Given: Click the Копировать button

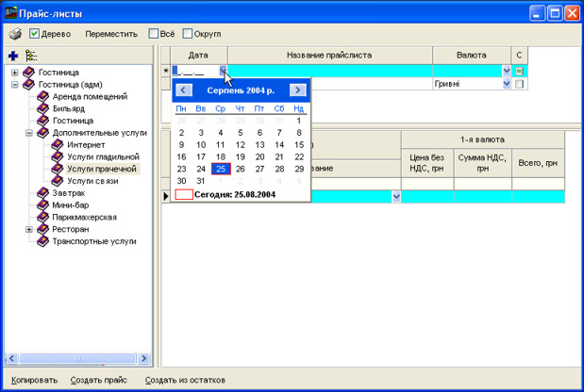Looking at the screenshot, I should [x=34, y=381].
